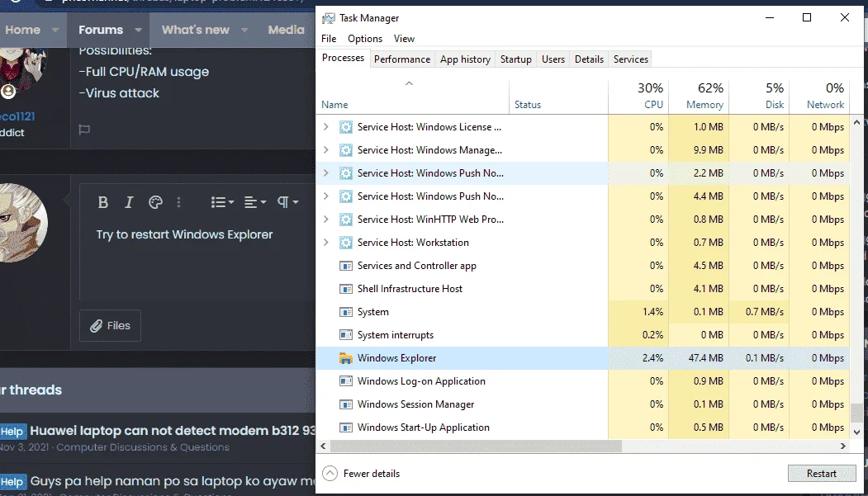Open the What's new dropdown arrow

click(x=244, y=30)
